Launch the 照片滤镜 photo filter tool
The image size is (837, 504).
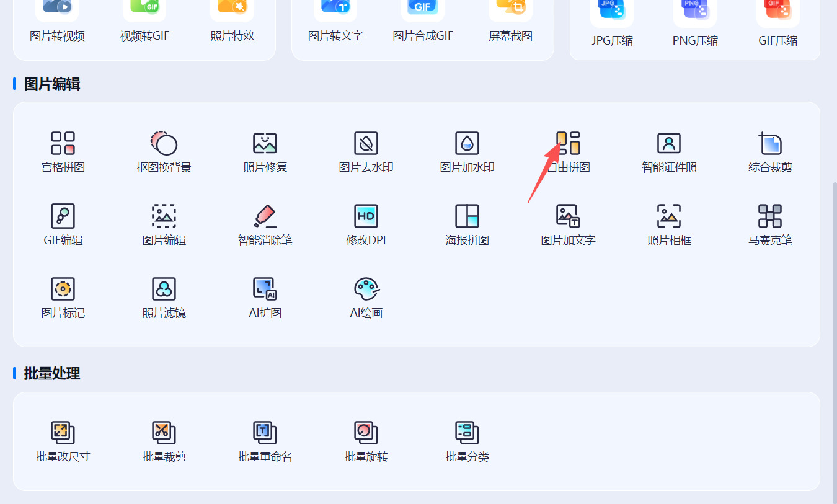coord(164,298)
